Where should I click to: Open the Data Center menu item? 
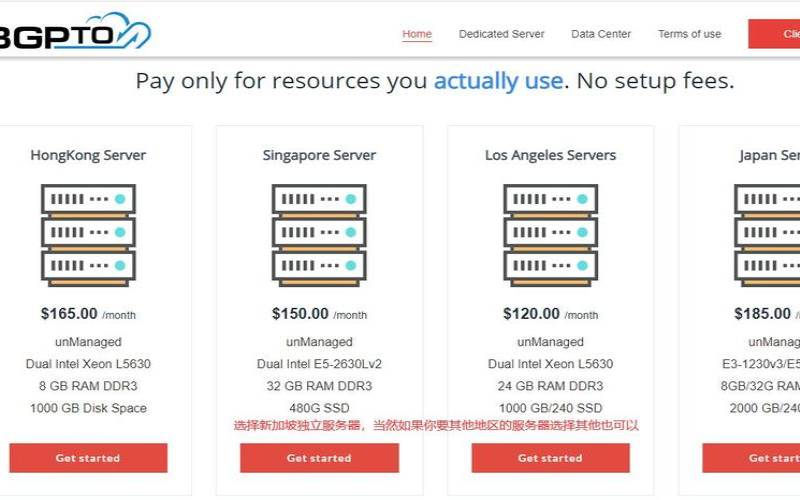pos(601,34)
